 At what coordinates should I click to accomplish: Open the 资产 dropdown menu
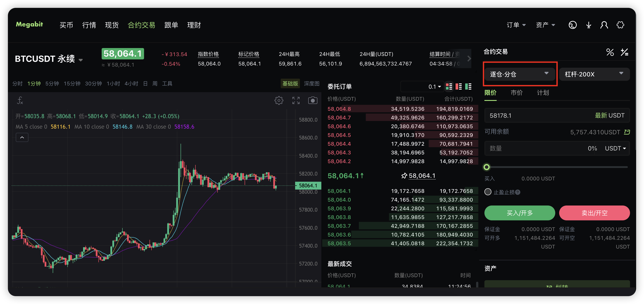coord(545,25)
